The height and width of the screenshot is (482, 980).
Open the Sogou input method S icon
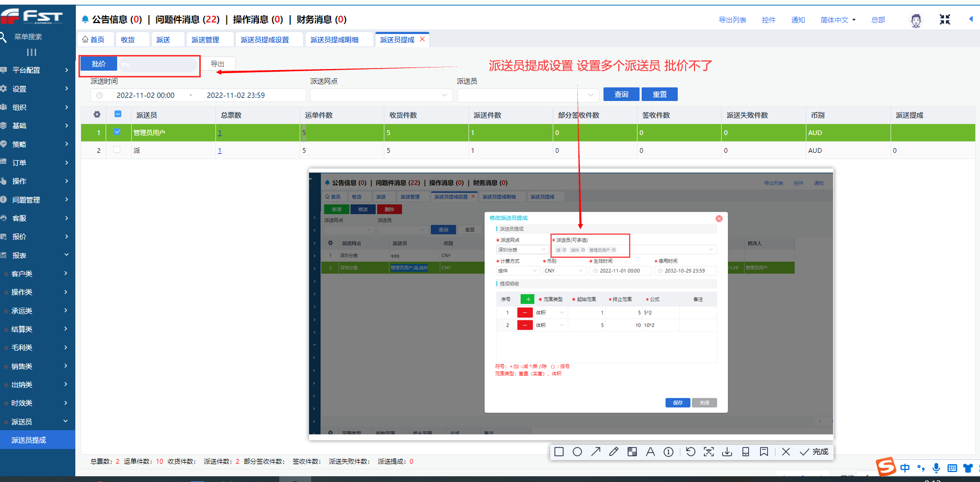[x=886, y=466]
